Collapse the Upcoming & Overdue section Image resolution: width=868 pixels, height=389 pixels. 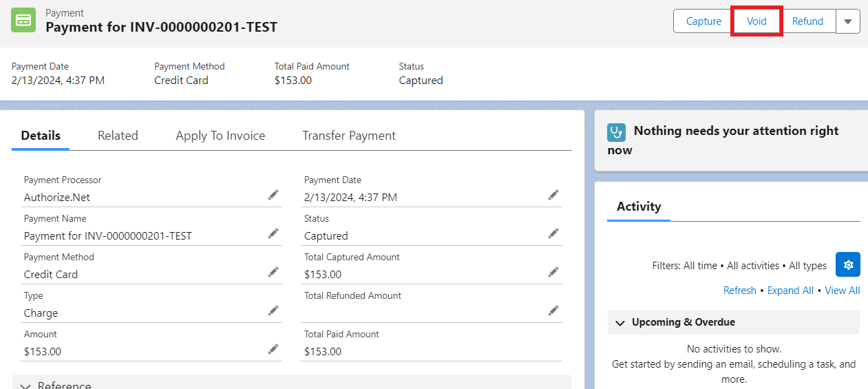[620, 322]
